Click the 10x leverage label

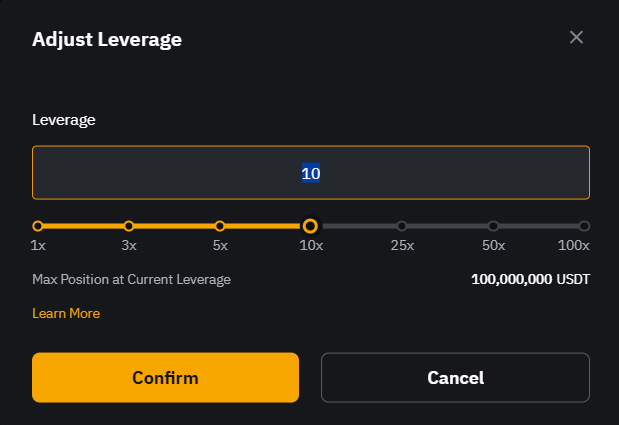click(311, 245)
